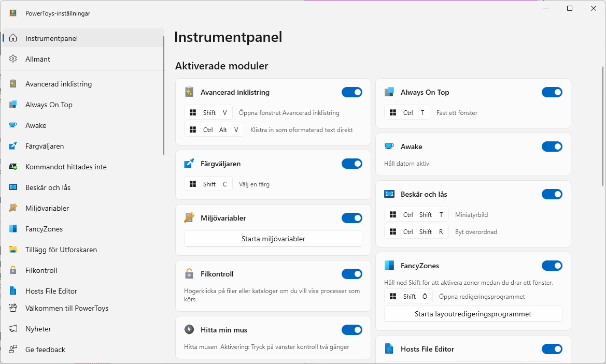Viewport: 606px width, 364px height.
Task: Open Hosts File Editor sidebar icon
Action: point(13,291)
